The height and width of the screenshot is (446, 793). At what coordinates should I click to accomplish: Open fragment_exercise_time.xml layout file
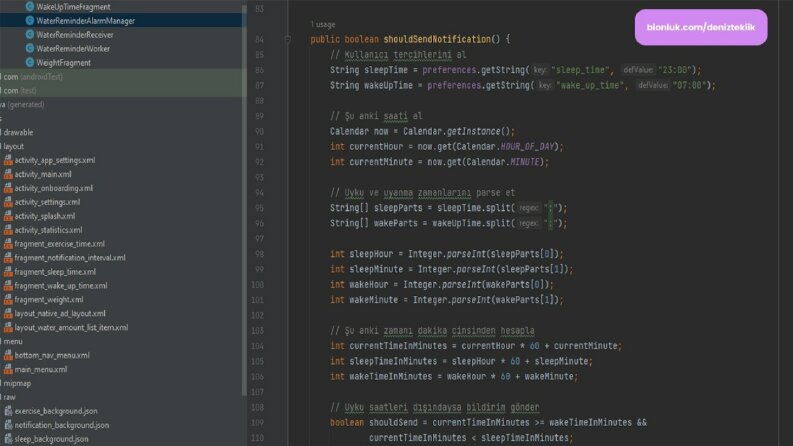(x=60, y=244)
